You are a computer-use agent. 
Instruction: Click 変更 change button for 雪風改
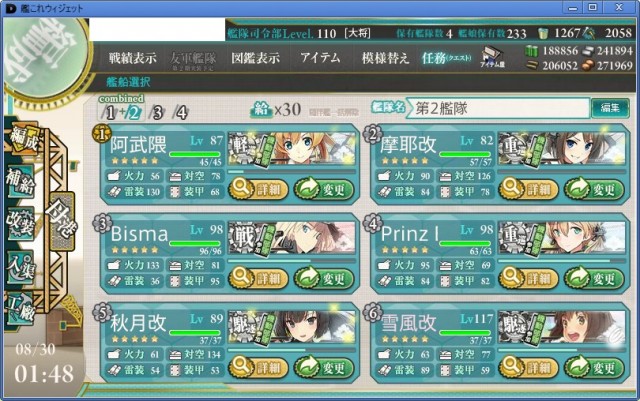(594, 368)
